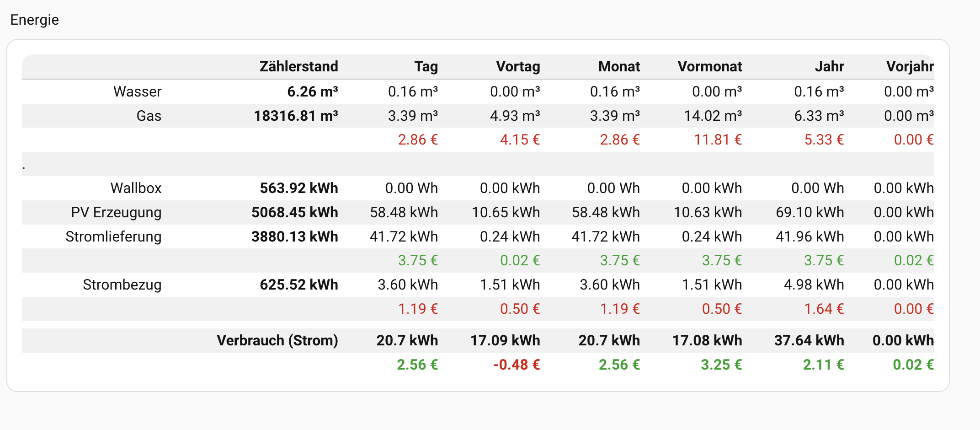Click the Verbrauch Jahr value 37.64 kWh
Viewport: 980px width, 430px height.
point(809,340)
